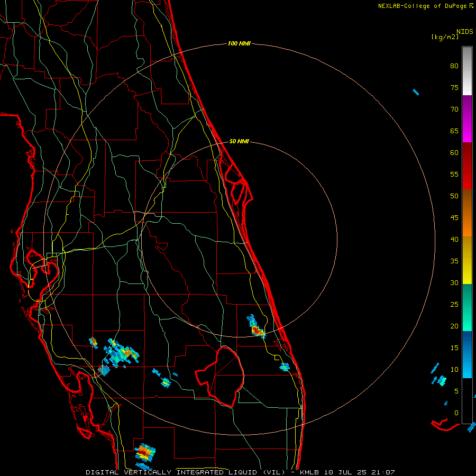
Task: Click the 45 value on the color scale
Action: point(454,218)
